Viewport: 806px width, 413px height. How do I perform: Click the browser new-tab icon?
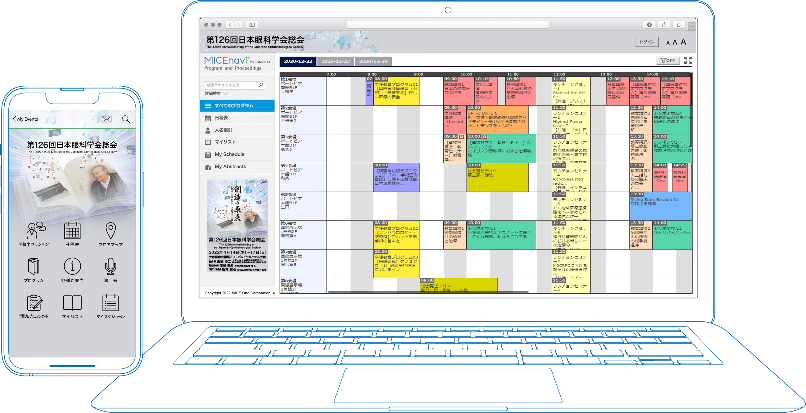coord(680,25)
